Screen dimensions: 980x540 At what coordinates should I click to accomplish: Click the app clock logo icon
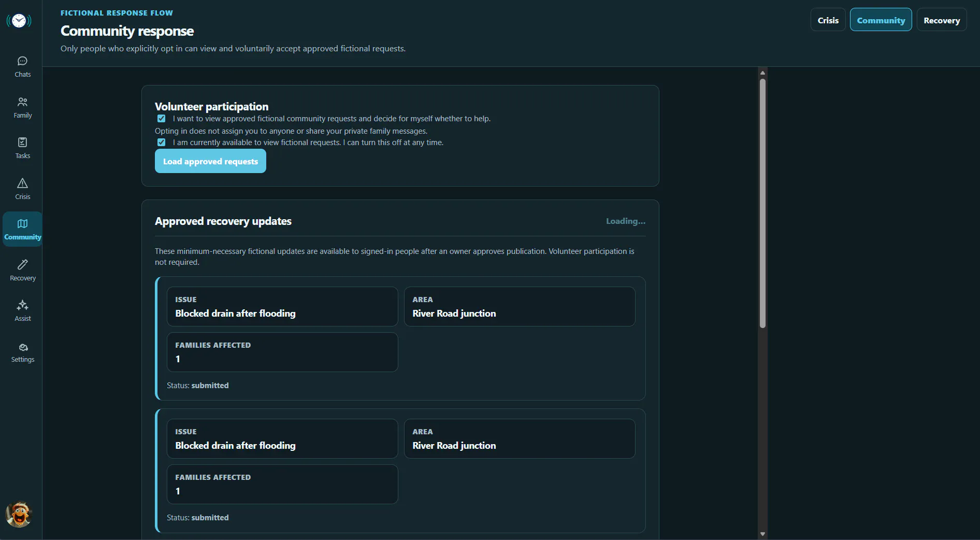(x=19, y=21)
